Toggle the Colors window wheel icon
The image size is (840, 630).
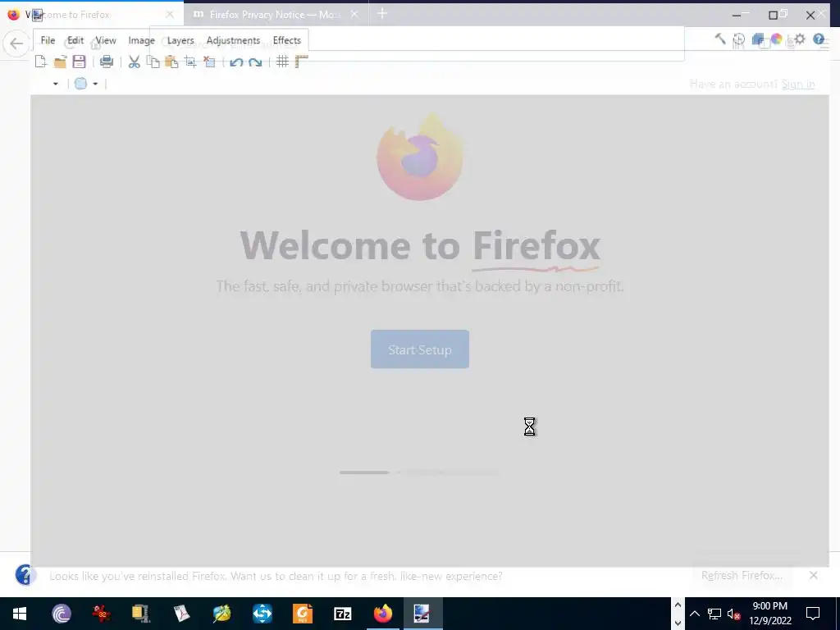pyautogui.click(x=776, y=39)
